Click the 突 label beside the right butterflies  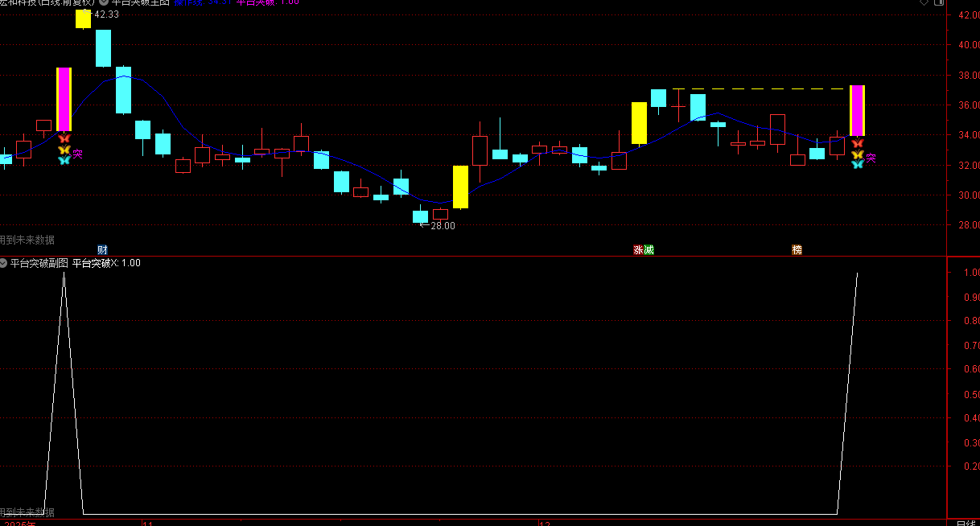(x=871, y=158)
